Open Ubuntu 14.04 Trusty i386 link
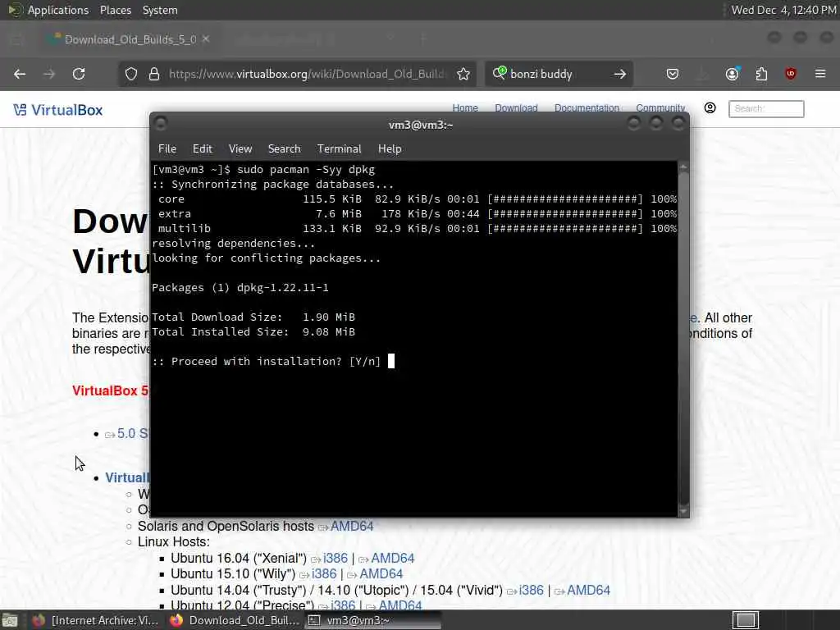 pyautogui.click(x=531, y=590)
